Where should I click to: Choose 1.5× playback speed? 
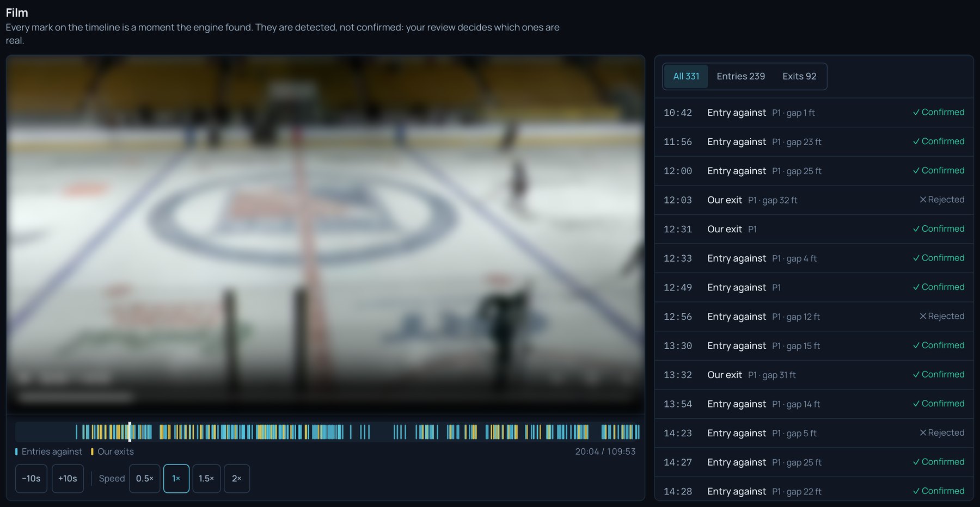[206, 479]
